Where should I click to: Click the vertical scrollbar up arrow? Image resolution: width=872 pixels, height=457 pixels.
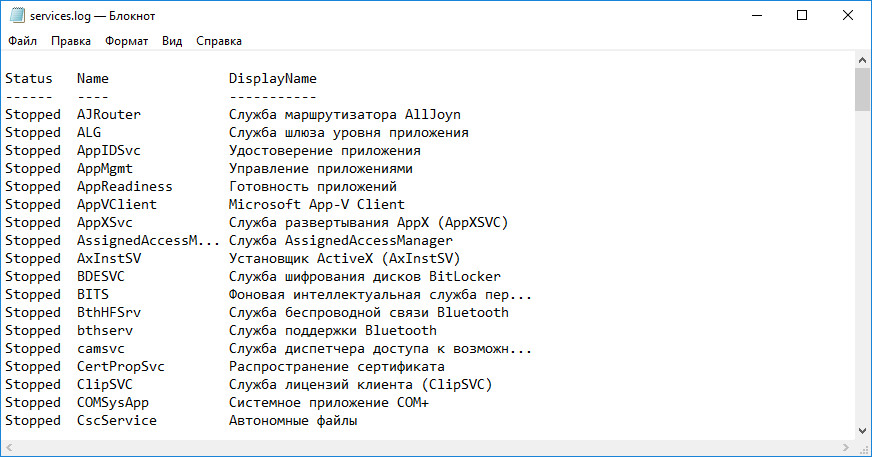[x=863, y=59]
